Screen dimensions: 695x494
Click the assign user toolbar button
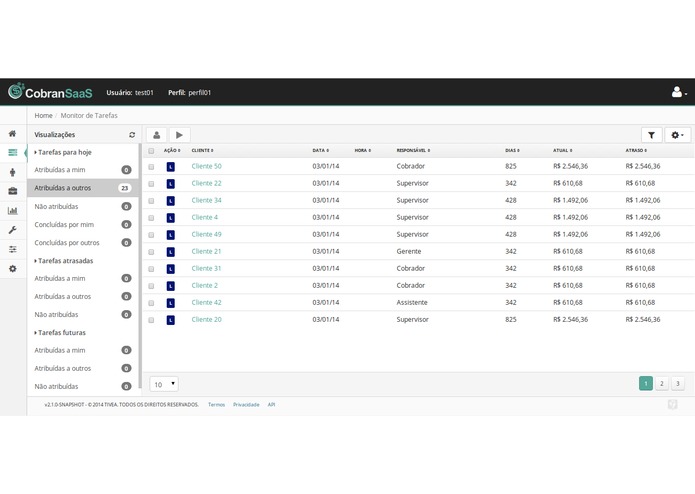(156, 135)
